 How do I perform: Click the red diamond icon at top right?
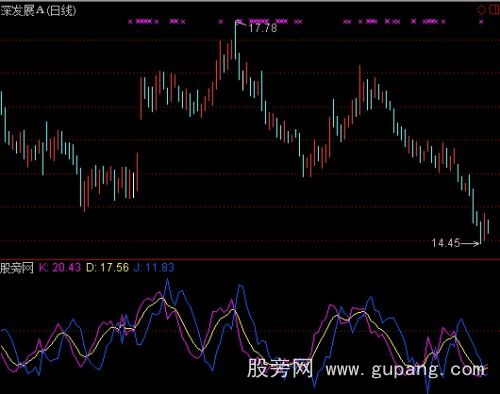pyautogui.click(x=481, y=10)
